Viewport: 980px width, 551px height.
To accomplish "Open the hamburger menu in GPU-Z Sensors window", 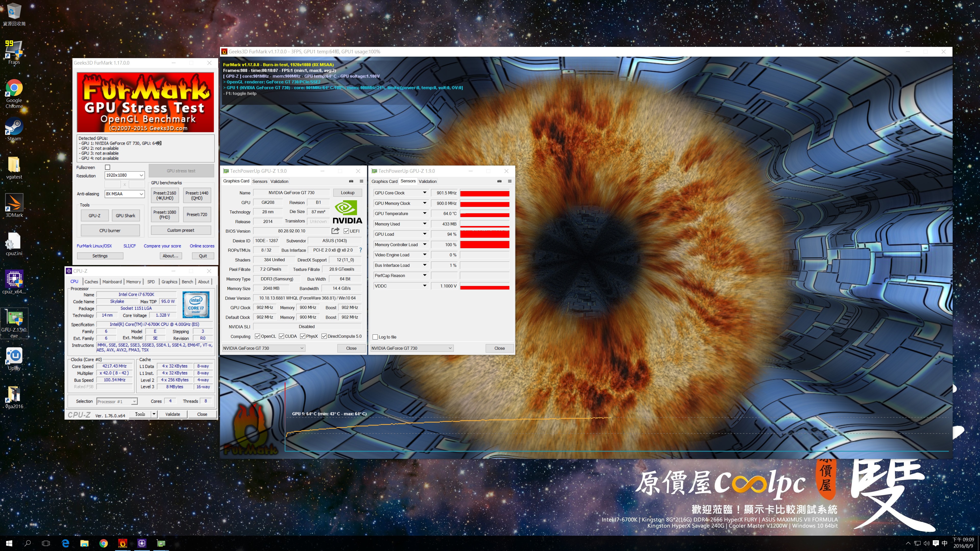I will click(510, 181).
